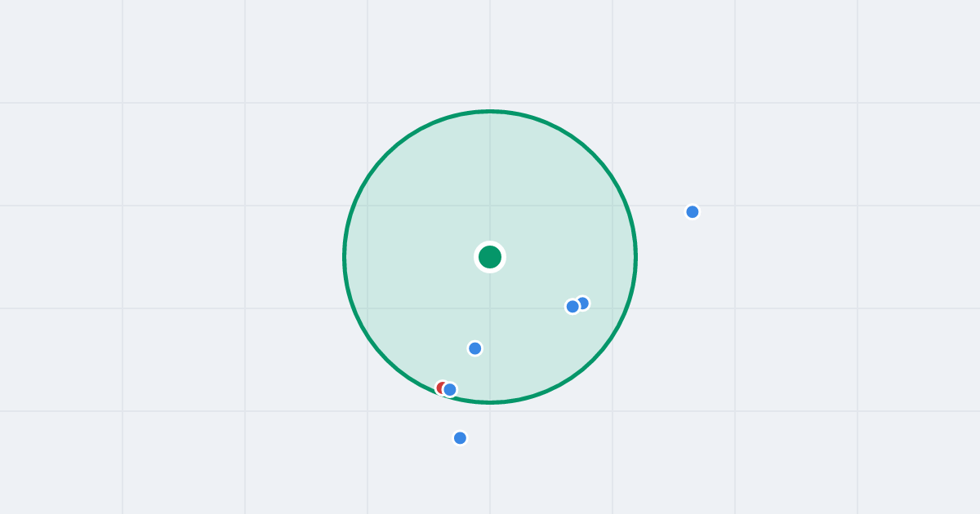Select the lone blue marker right of the circle

[x=693, y=212]
